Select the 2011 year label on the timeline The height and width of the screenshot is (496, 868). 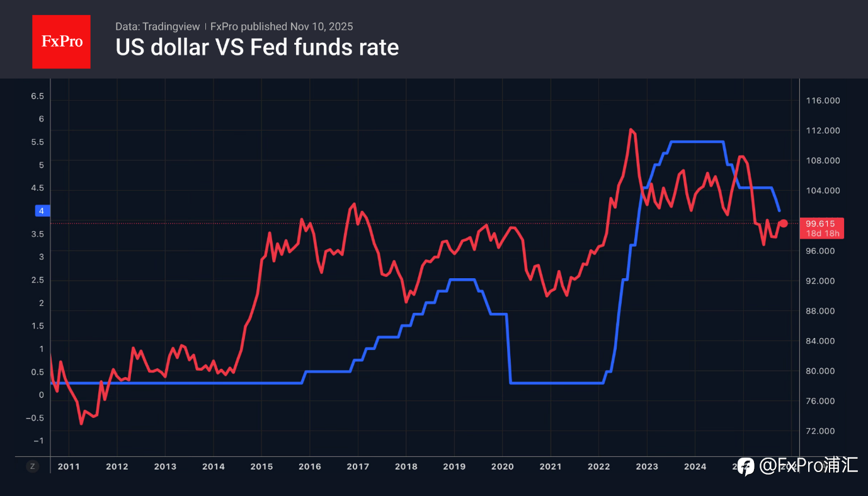coord(69,466)
